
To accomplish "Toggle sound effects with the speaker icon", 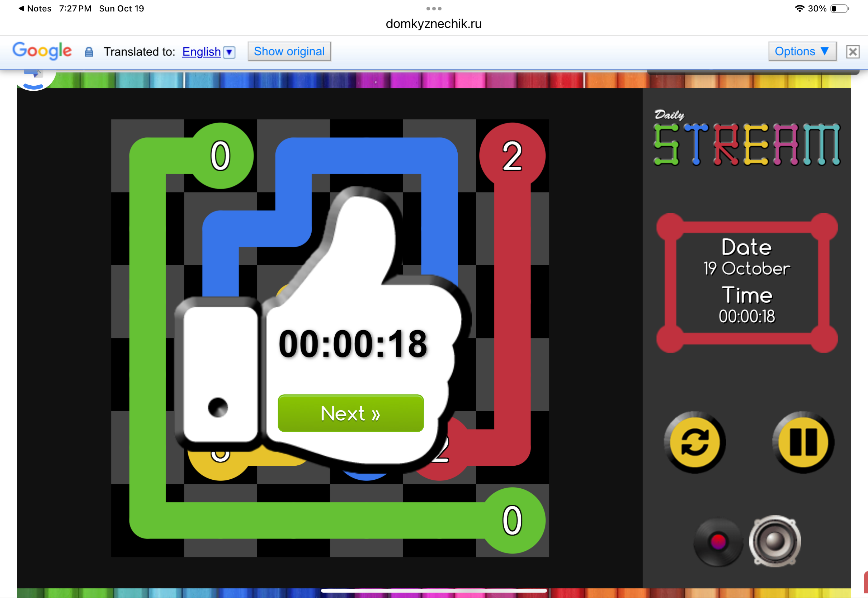I will 775,541.
